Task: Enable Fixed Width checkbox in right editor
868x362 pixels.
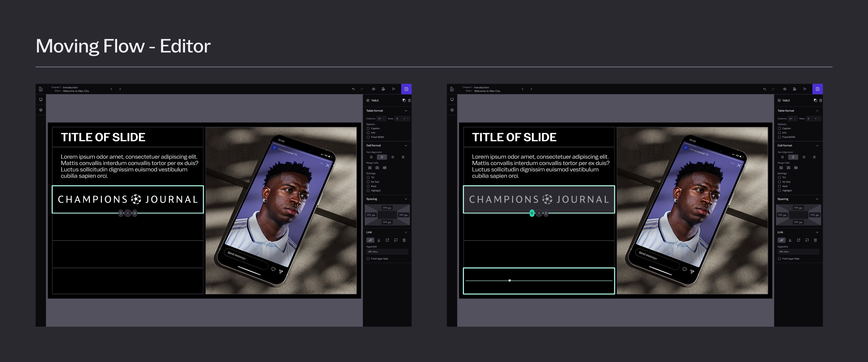Action: click(x=779, y=137)
